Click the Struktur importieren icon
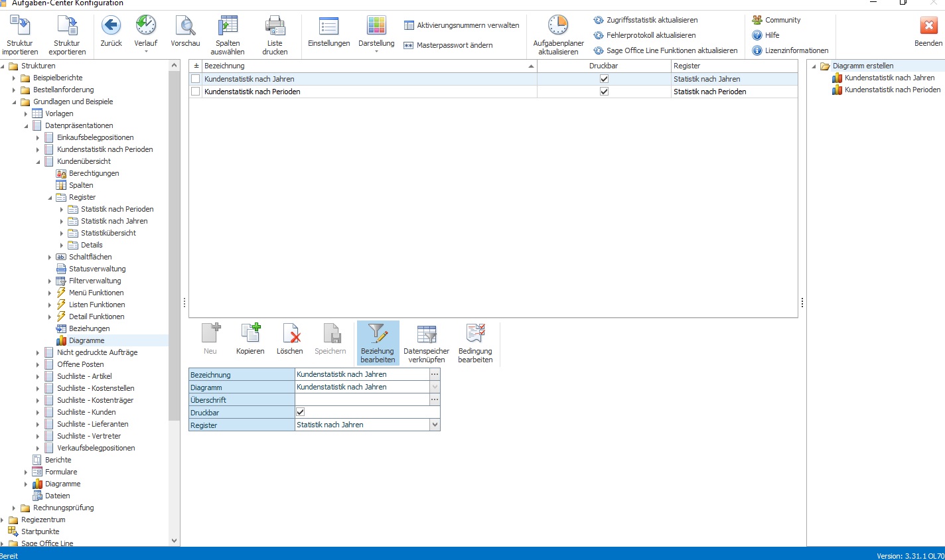This screenshot has height=560, width=945. 20,26
